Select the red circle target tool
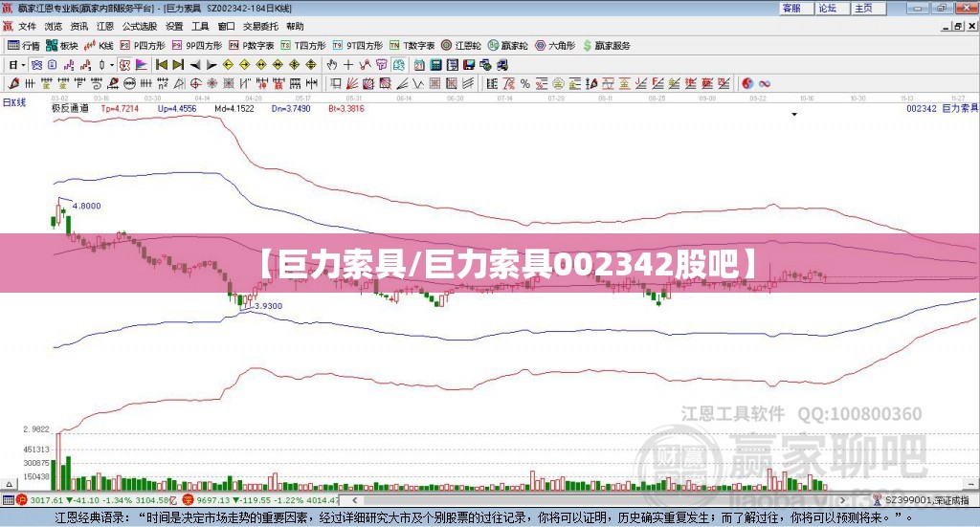This screenshot has width=980, height=527. [195, 83]
